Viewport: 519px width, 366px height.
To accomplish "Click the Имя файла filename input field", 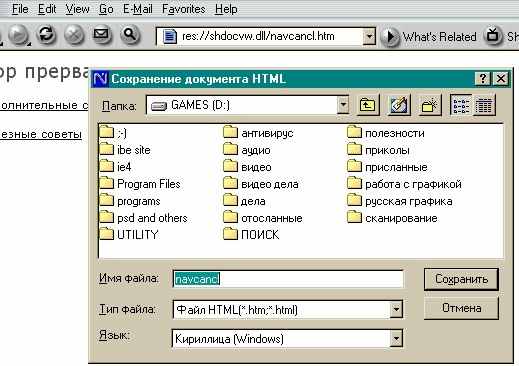I will click(288, 279).
